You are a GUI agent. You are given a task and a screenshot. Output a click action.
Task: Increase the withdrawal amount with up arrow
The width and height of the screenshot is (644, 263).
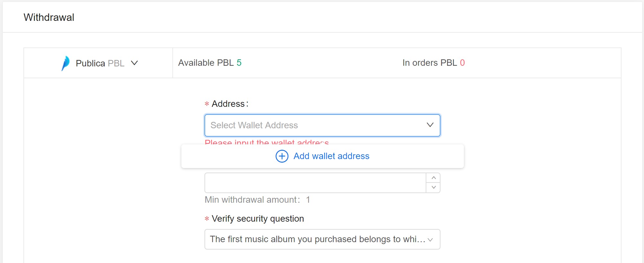point(433,178)
